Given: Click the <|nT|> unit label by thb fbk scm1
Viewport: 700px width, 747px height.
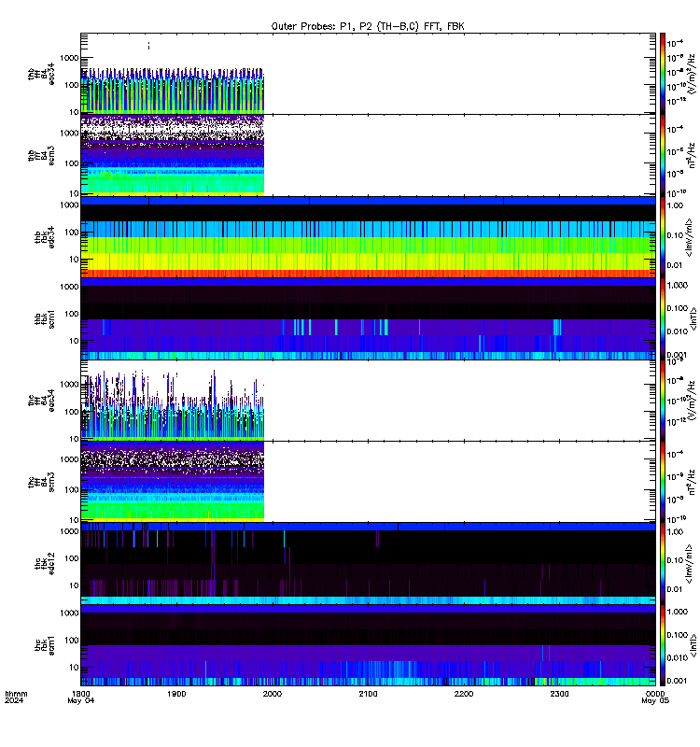Looking at the screenshot, I should (693, 318).
